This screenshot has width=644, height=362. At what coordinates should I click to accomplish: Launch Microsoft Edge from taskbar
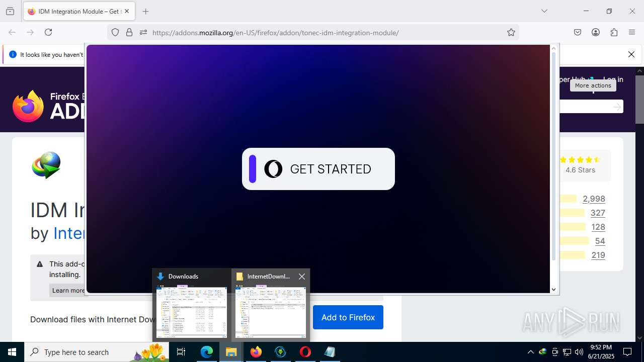[207, 352]
